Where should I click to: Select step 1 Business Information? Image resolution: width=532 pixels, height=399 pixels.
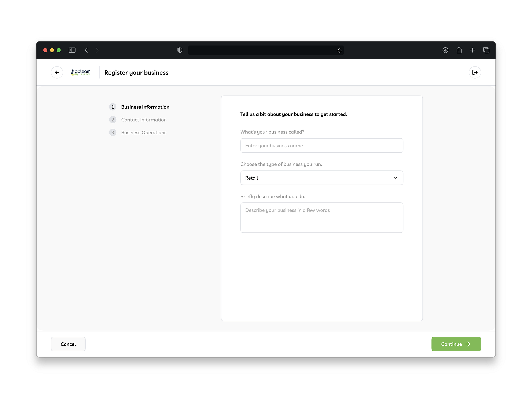(x=145, y=107)
